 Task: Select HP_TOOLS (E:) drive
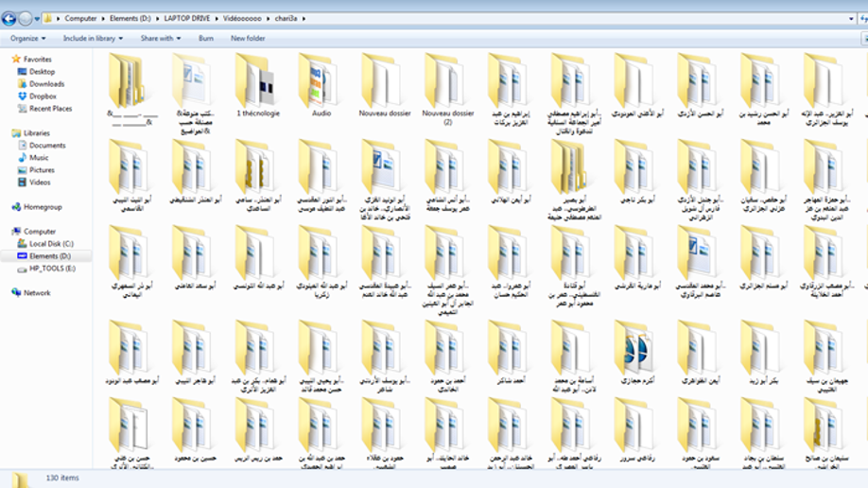click(52, 269)
